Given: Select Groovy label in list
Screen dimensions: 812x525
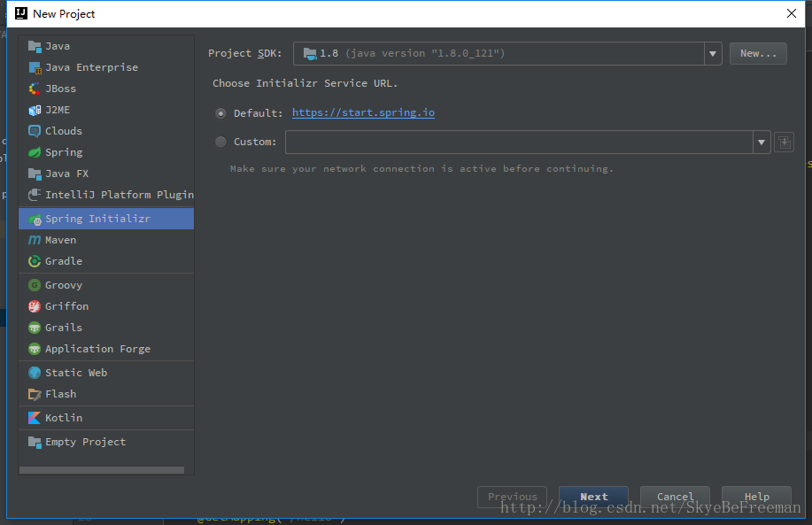Looking at the screenshot, I should click(64, 285).
